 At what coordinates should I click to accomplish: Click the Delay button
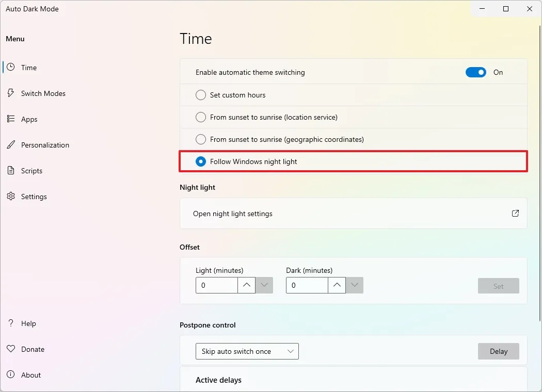tap(498, 351)
